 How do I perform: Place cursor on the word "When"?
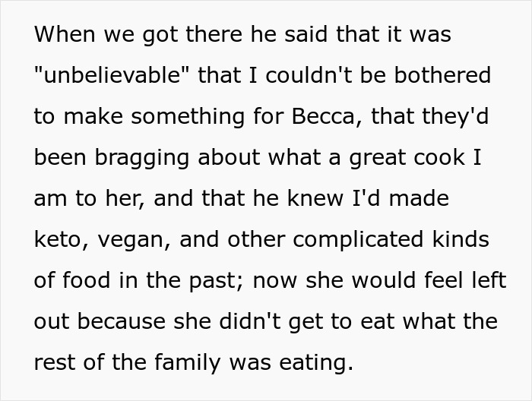[x=65, y=34]
